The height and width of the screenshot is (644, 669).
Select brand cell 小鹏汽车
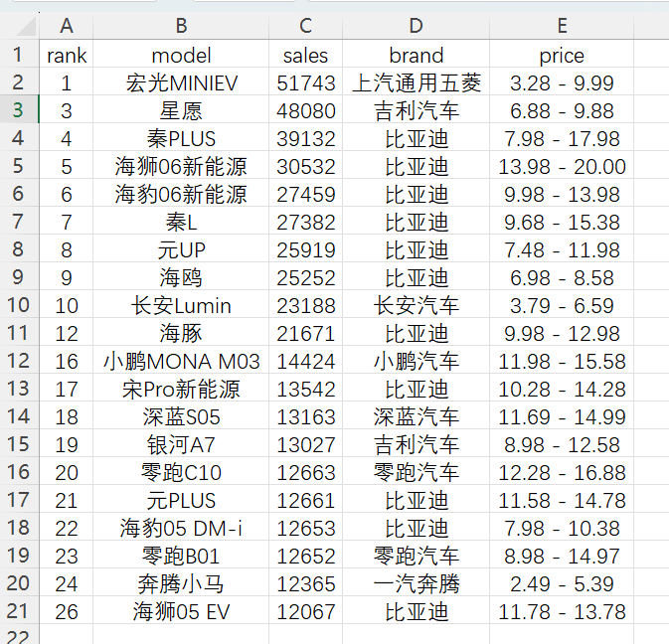tap(416, 360)
